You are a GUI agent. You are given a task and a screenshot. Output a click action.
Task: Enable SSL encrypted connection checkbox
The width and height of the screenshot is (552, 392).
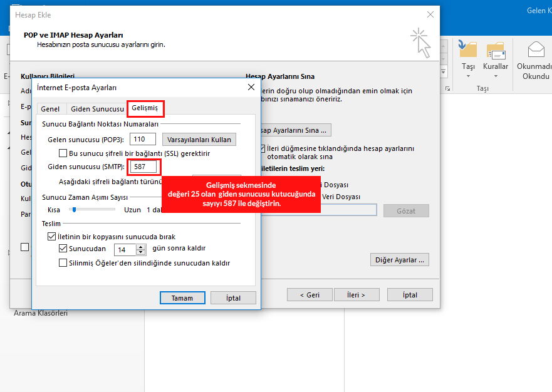tap(63, 153)
